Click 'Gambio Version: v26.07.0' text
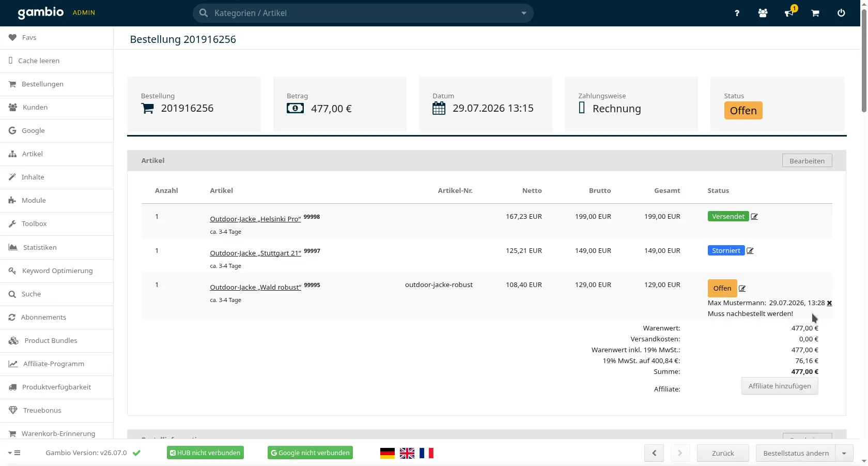Screen dimensions: 868x466 click(x=86, y=453)
